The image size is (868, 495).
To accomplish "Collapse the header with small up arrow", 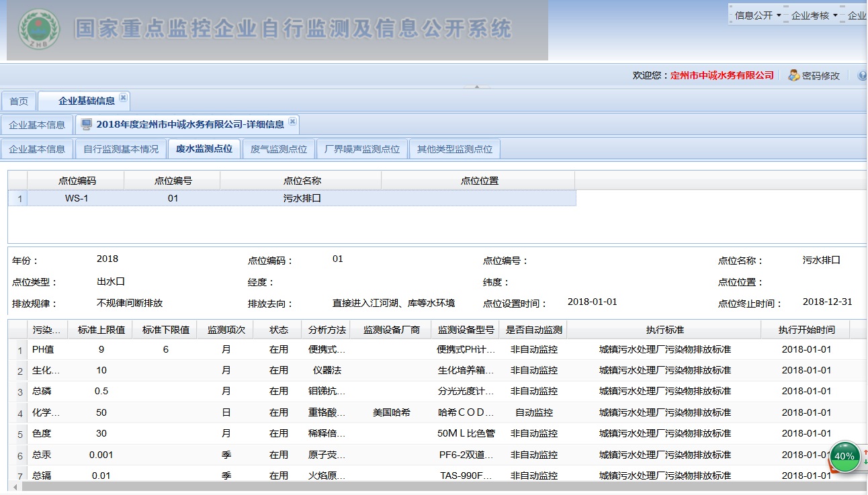I will [x=477, y=87].
